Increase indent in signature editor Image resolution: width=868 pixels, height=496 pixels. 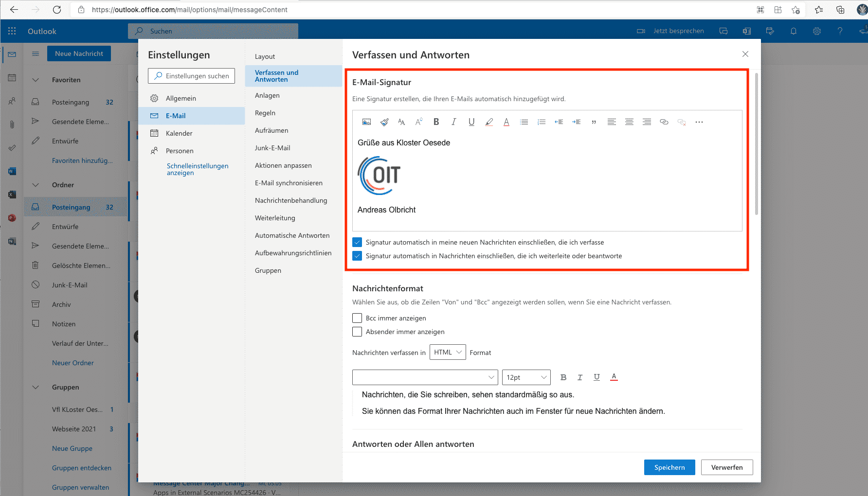tap(577, 122)
